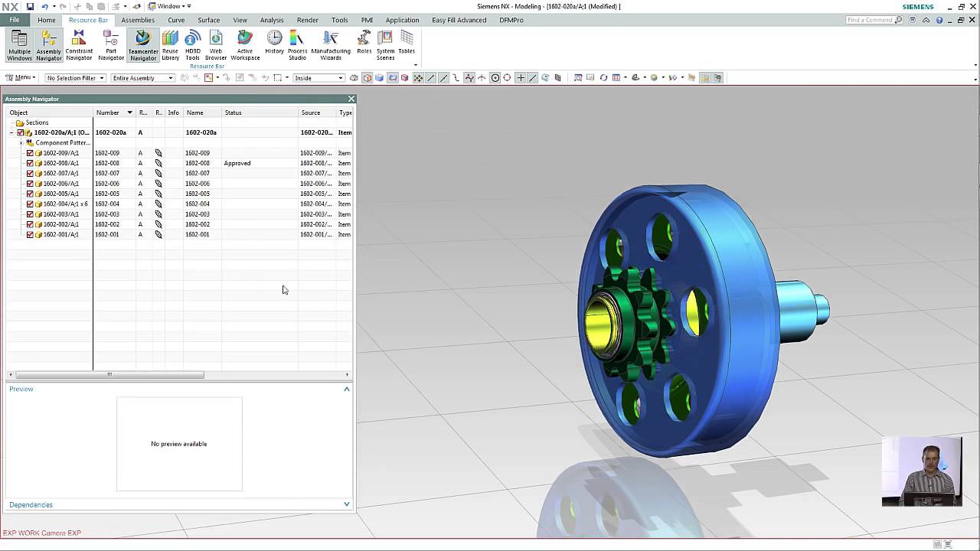Open Part Navigator
The height and width of the screenshot is (551, 980).
[111, 46]
